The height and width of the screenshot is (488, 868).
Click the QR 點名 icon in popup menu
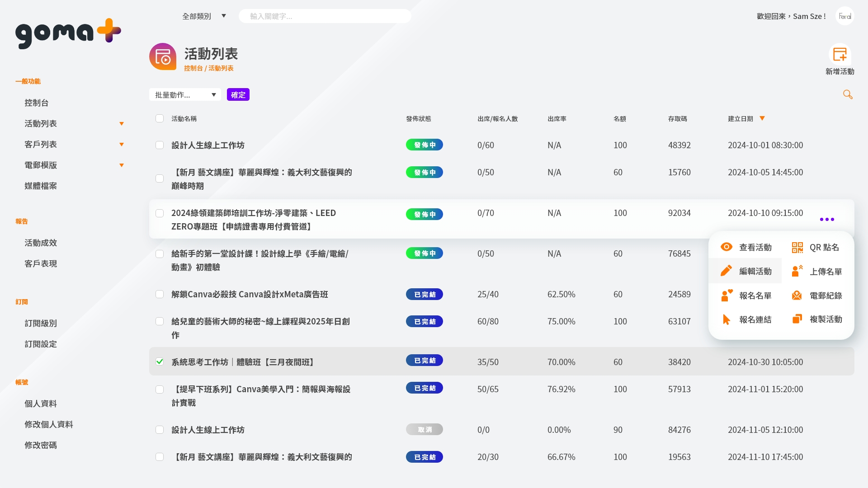(797, 247)
